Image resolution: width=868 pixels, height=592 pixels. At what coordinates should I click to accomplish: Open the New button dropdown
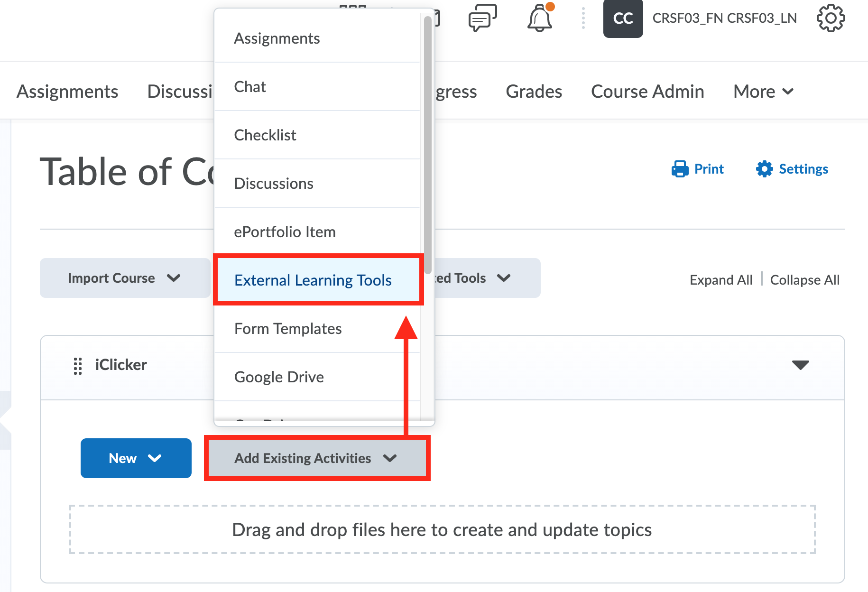(136, 458)
